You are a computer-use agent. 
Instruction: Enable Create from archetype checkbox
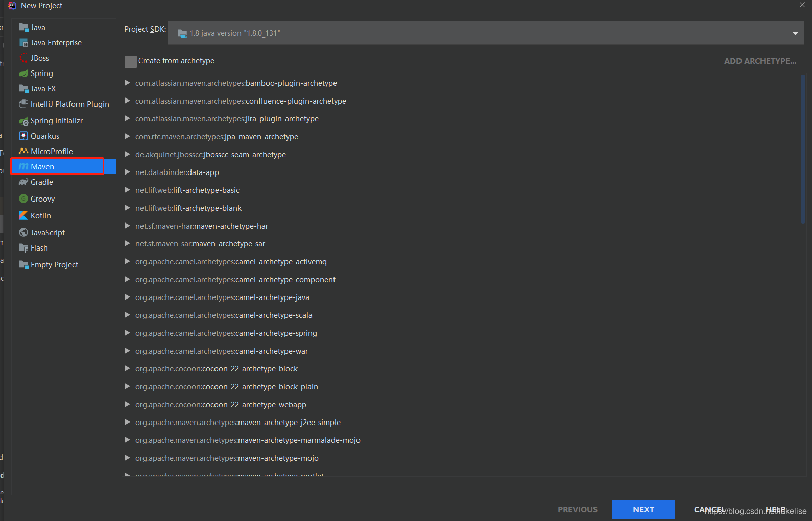(131, 61)
